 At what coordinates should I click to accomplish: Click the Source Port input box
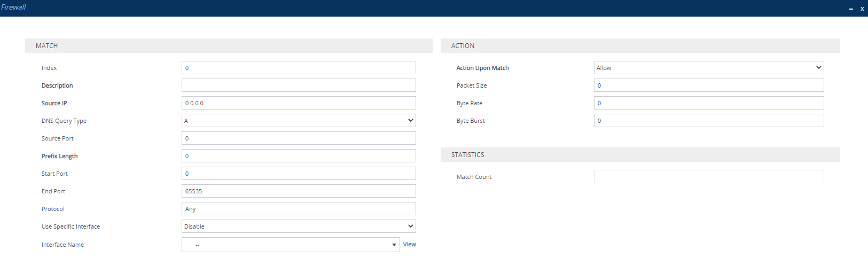point(298,138)
